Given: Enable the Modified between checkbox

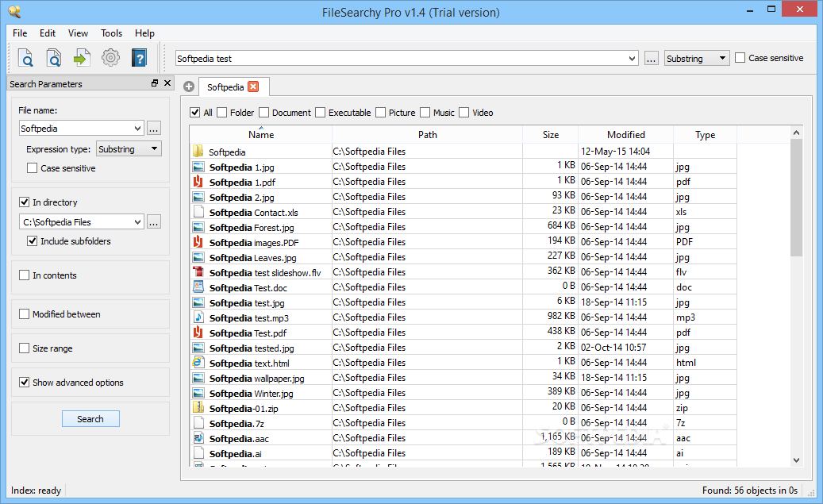Looking at the screenshot, I should point(24,314).
